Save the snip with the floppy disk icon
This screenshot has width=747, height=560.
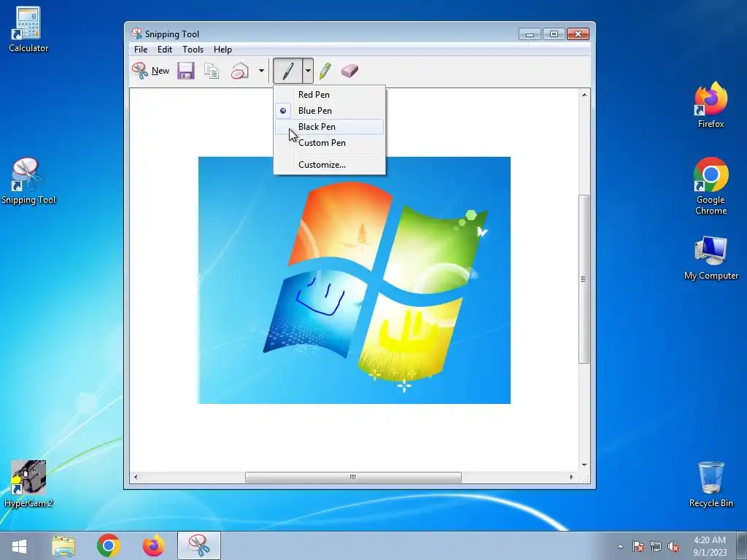[185, 71]
